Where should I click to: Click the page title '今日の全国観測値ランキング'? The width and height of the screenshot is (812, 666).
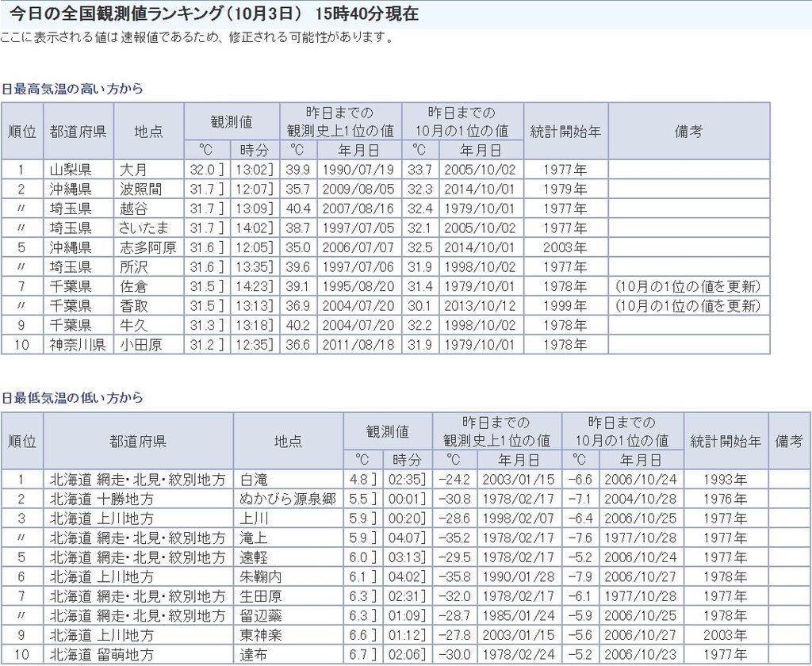[116, 14]
